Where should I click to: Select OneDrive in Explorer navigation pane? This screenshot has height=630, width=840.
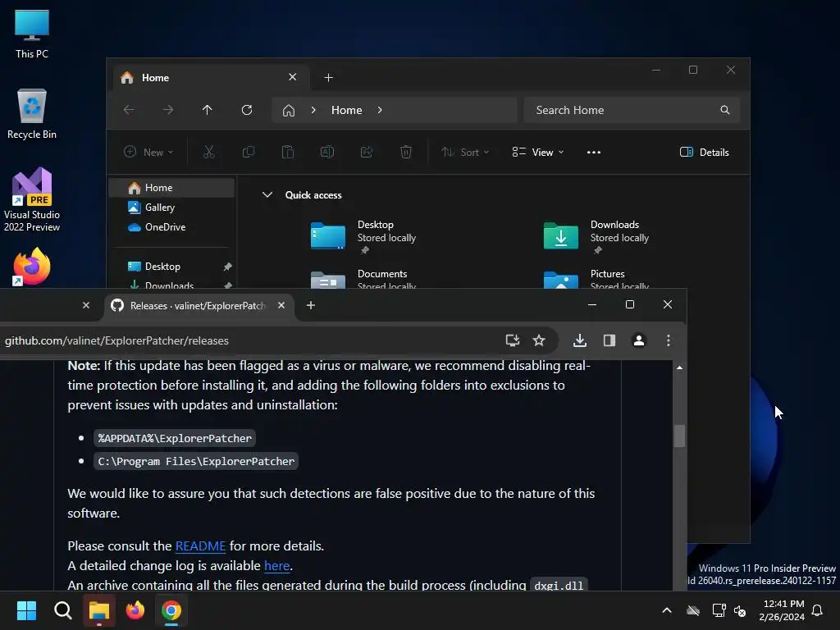click(x=171, y=227)
